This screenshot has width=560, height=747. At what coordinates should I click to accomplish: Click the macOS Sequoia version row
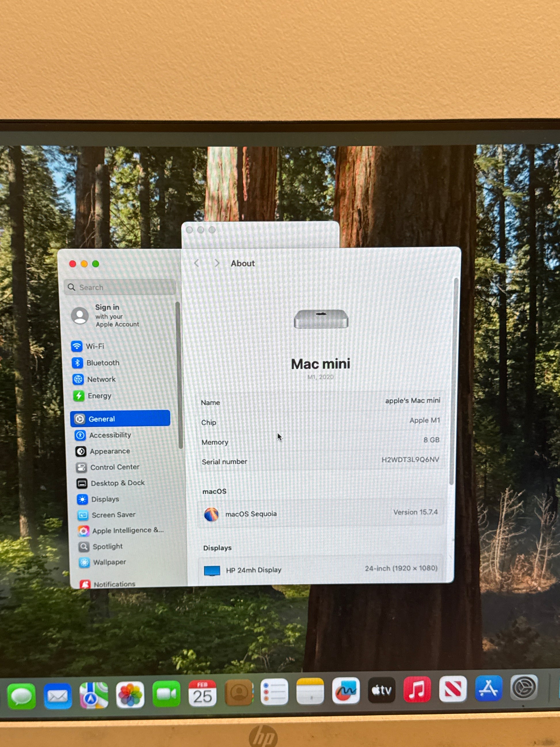pyautogui.click(x=320, y=513)
